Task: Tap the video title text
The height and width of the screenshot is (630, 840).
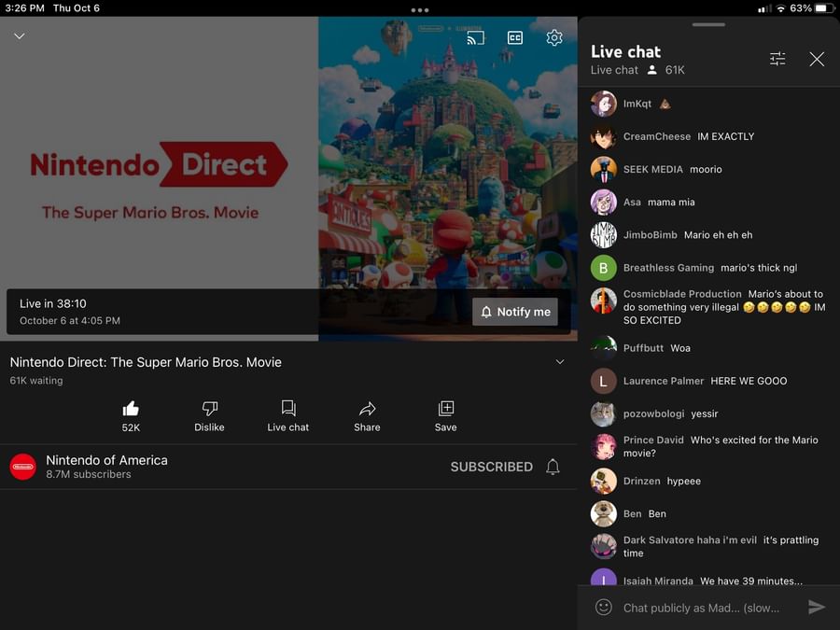Action: click(146, 362)
